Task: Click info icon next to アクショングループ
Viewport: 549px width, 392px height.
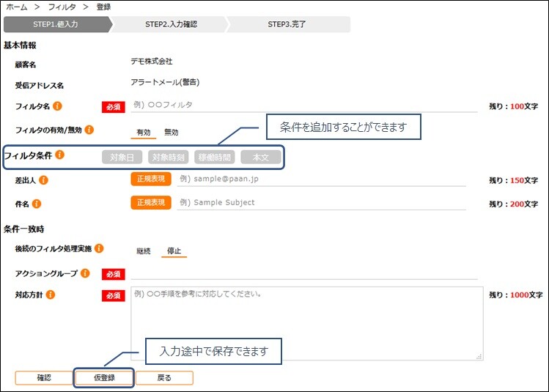Action: click(85, 273)
